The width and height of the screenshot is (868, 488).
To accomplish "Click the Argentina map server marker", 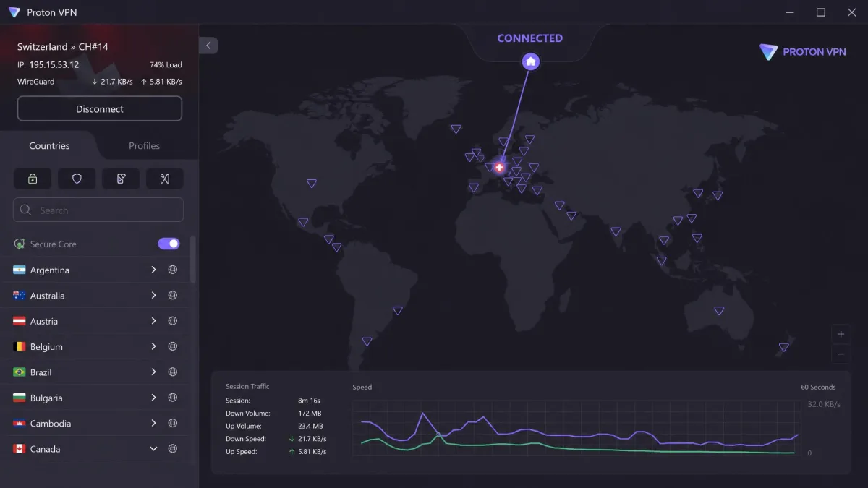I will [x=367, y=341].
